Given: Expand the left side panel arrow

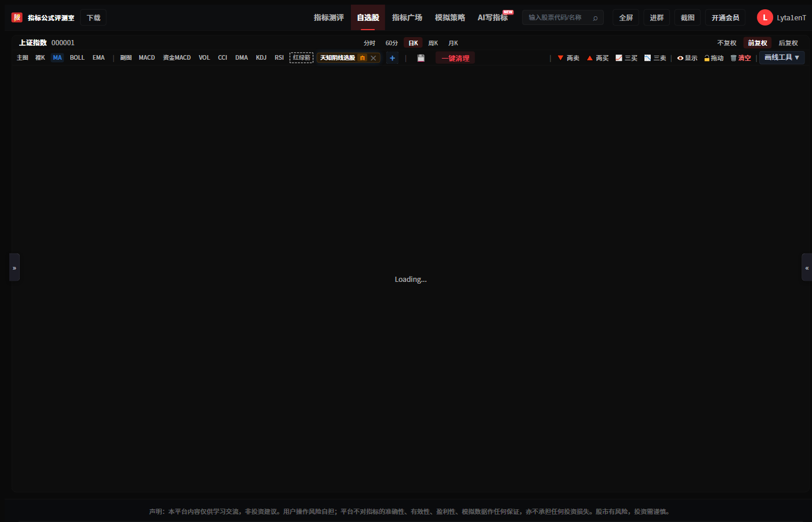Looking at the screenshot, I should click(x=14, y=267).
